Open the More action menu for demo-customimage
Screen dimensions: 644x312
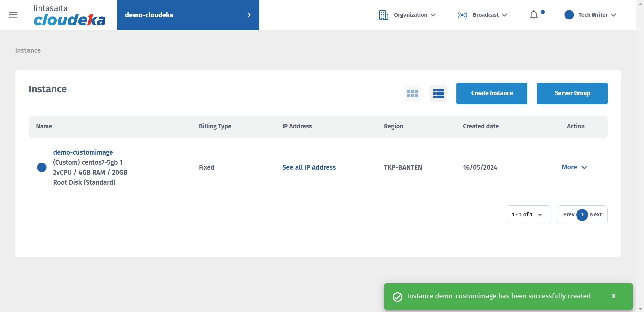tap(574, 167)
